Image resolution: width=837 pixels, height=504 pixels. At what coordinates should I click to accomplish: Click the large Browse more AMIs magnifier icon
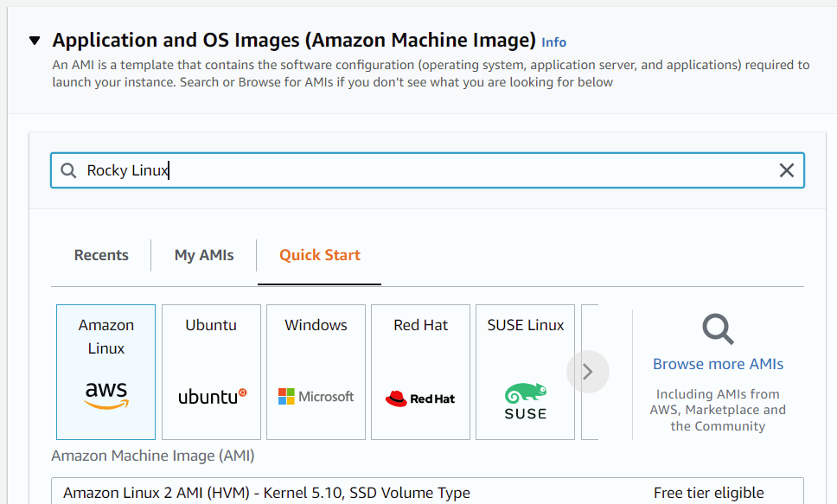pyautogui.click(x=718, y=329)
